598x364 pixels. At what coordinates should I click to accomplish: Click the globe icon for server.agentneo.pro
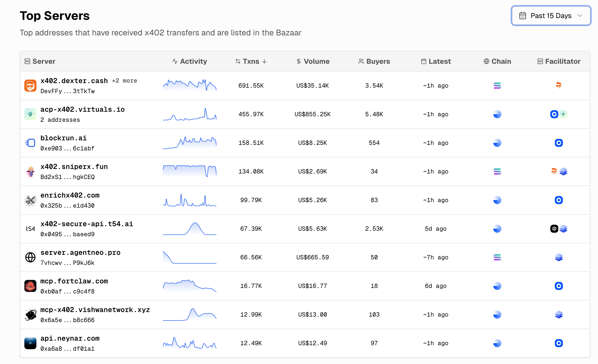click(x=30, y=257)
